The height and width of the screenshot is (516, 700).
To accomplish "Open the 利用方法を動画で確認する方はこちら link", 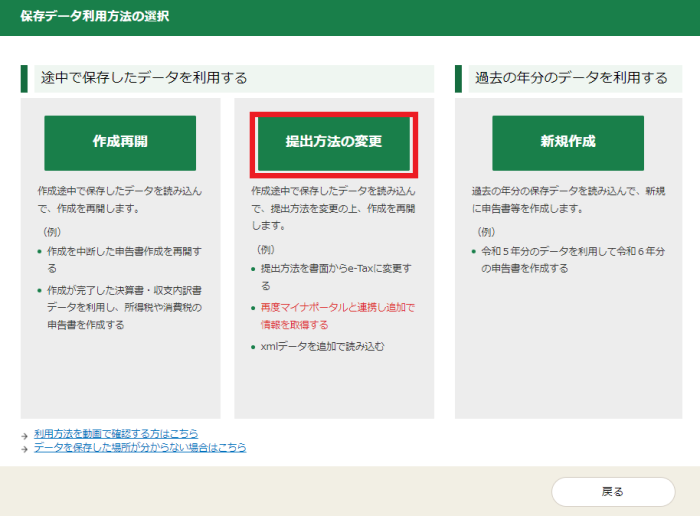I will coord(116,434).
